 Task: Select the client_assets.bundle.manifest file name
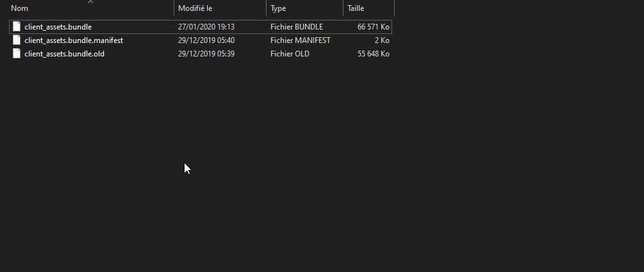coord(74,40)
